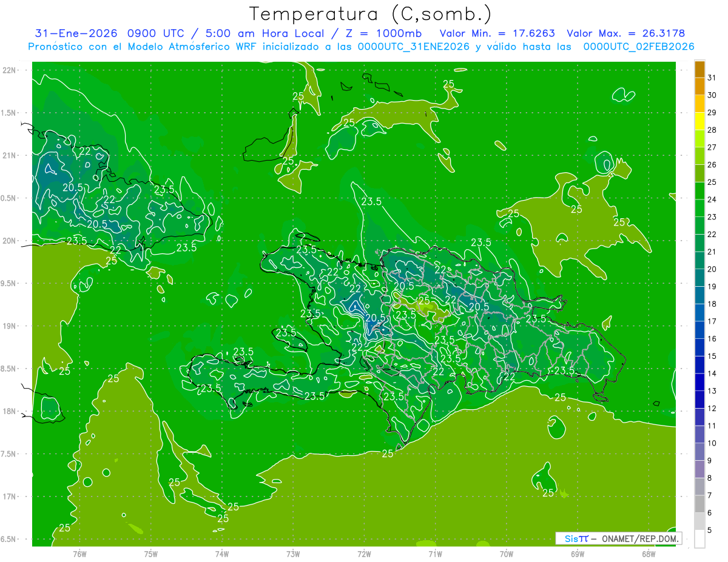
Task: Click the orange legend swatch between 30 and 31
Action: coord(699,86)
